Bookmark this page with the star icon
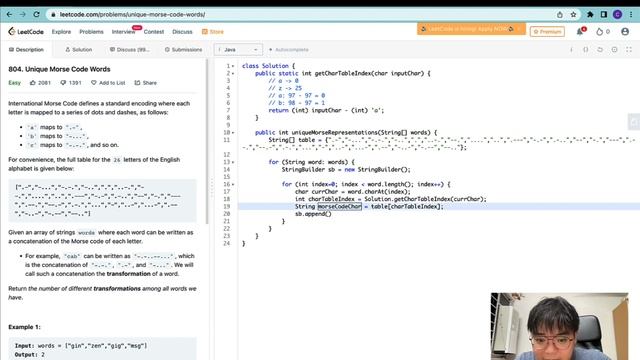640x360 pixels. [573, 14]
